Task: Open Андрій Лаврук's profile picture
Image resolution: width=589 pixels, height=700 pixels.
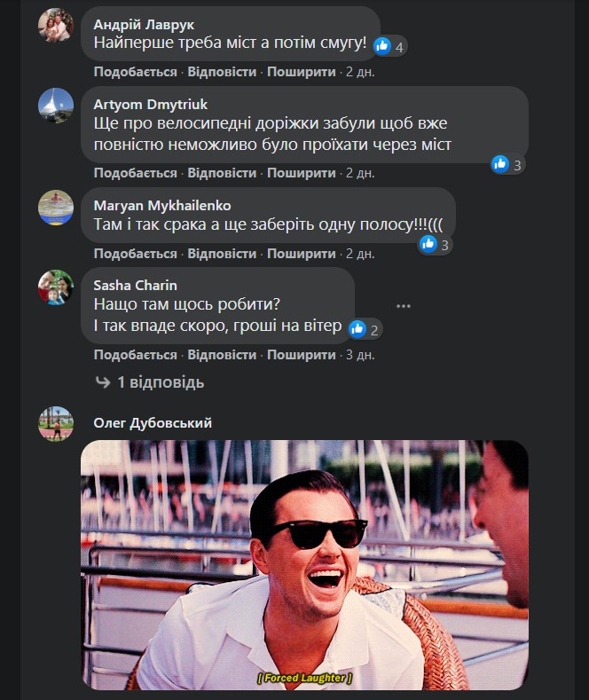Action: [x=56, y=25]
